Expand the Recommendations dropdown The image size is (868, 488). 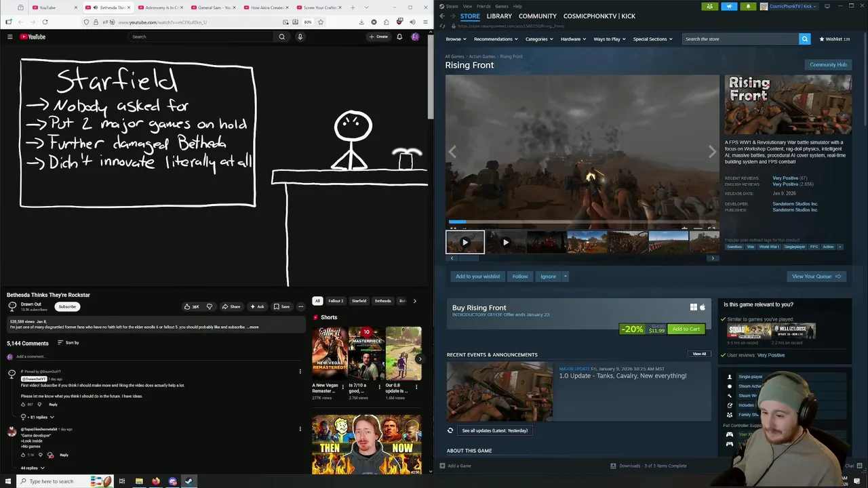click(496, 39)
